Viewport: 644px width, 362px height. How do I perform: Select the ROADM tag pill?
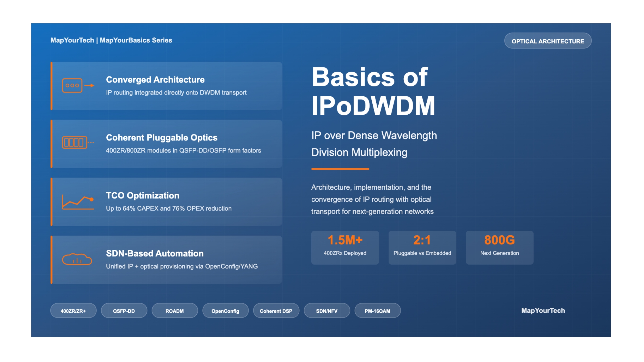tap(175, 311)
